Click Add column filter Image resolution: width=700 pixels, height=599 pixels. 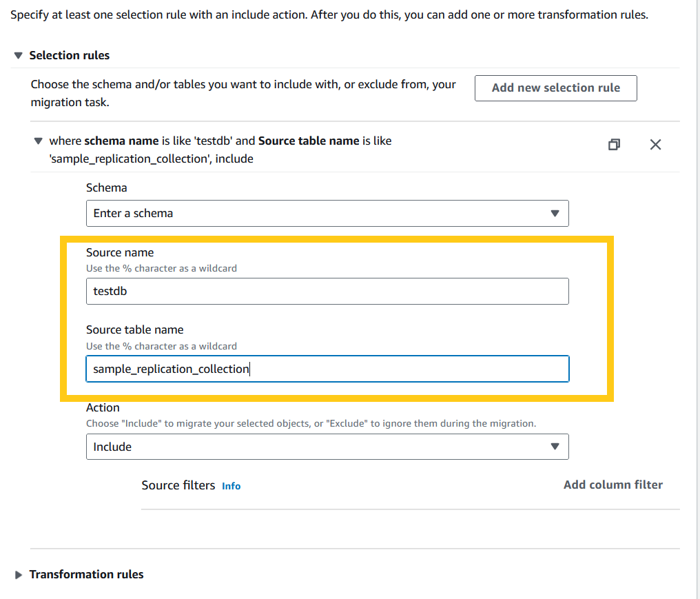612,485
